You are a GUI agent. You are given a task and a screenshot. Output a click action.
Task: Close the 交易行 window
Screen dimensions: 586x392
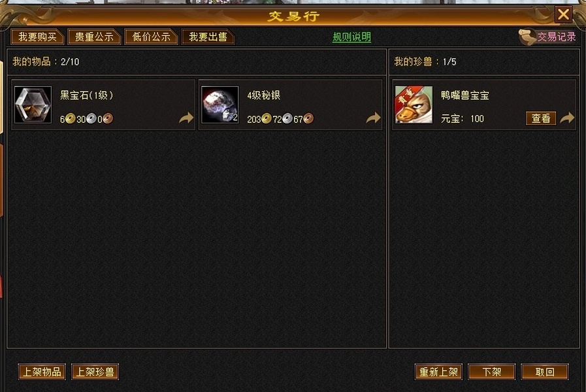[x=563, y=14]
